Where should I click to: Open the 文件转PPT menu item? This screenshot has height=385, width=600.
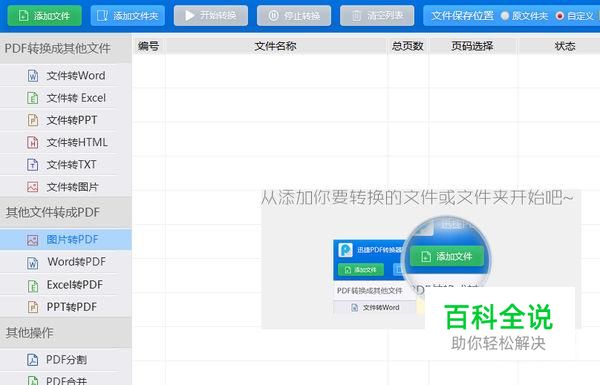pos(66,120)
